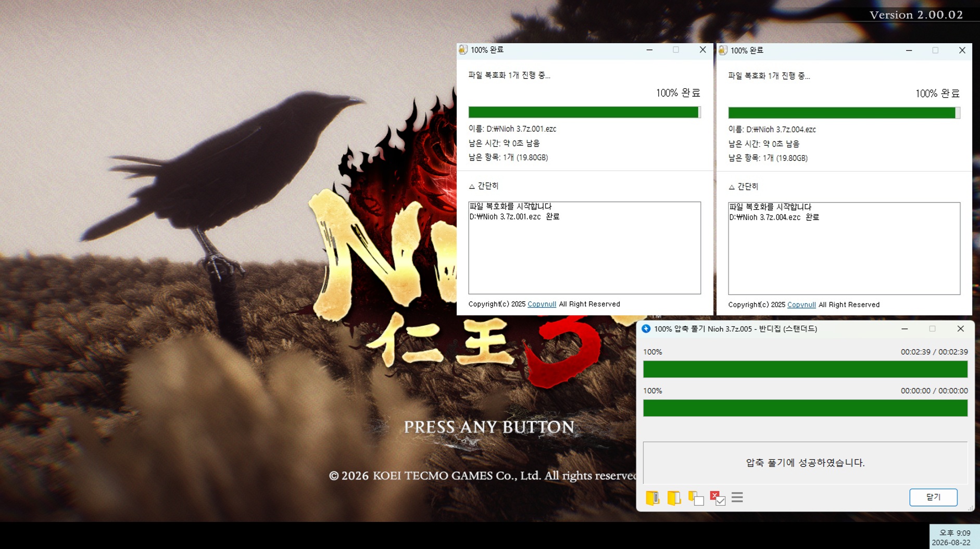Click "남은 항목: 1개 (19.80GB)" in 001 window
The height and width of the screenshot is (549, 980).
click(508, 157)
